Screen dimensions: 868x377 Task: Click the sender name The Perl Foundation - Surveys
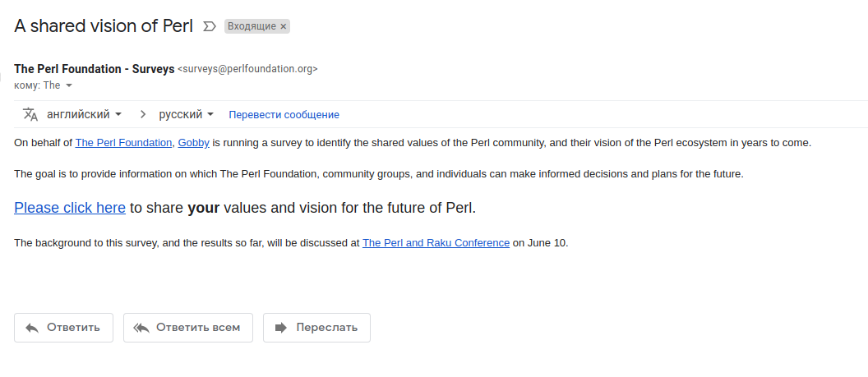[94, 69]
